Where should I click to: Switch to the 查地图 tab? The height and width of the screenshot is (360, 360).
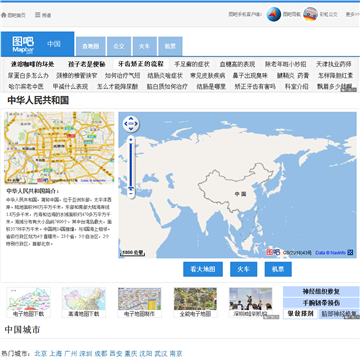click(91, 46)
